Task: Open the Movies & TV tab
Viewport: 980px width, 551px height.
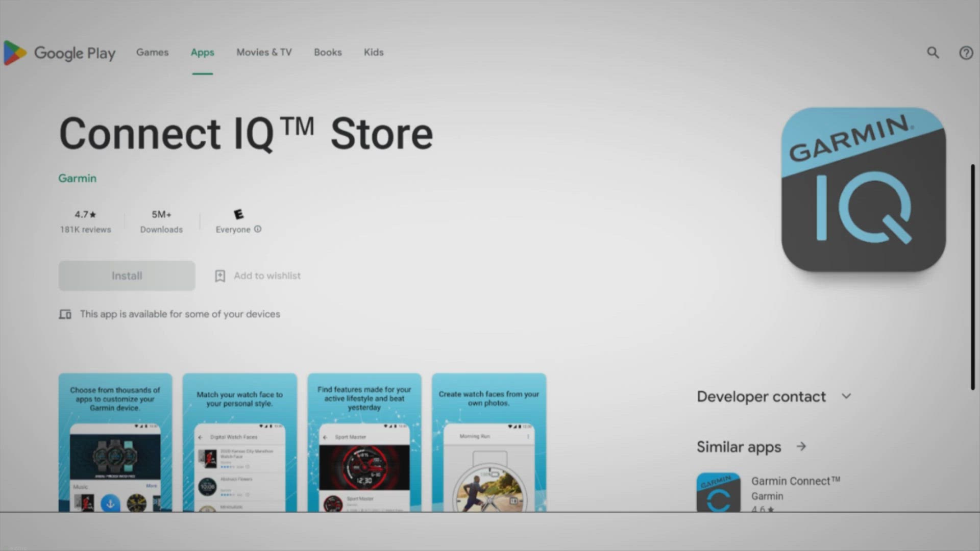Action: 264,53
